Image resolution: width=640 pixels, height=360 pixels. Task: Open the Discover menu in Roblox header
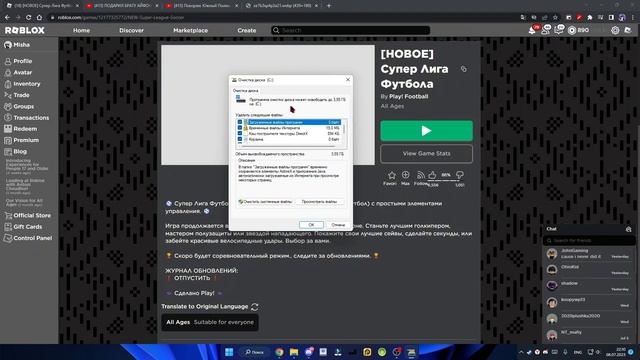[x=131, y=30]
